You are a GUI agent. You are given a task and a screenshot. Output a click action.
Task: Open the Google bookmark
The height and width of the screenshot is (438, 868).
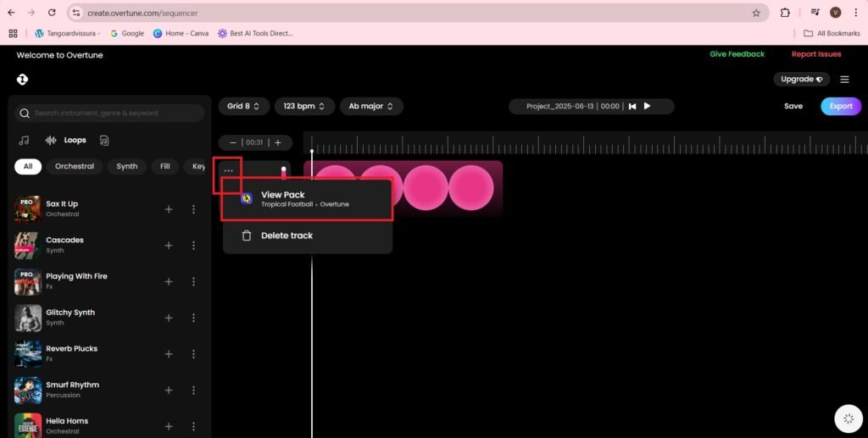127,33
